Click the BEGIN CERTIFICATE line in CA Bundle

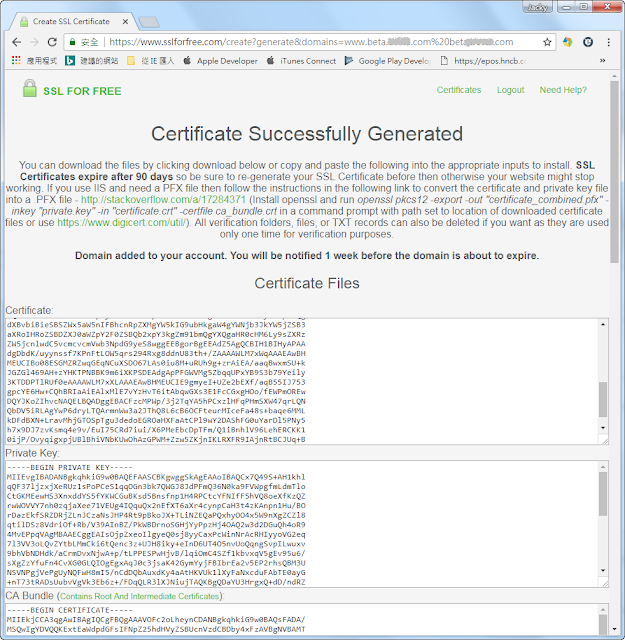point(70,610)
